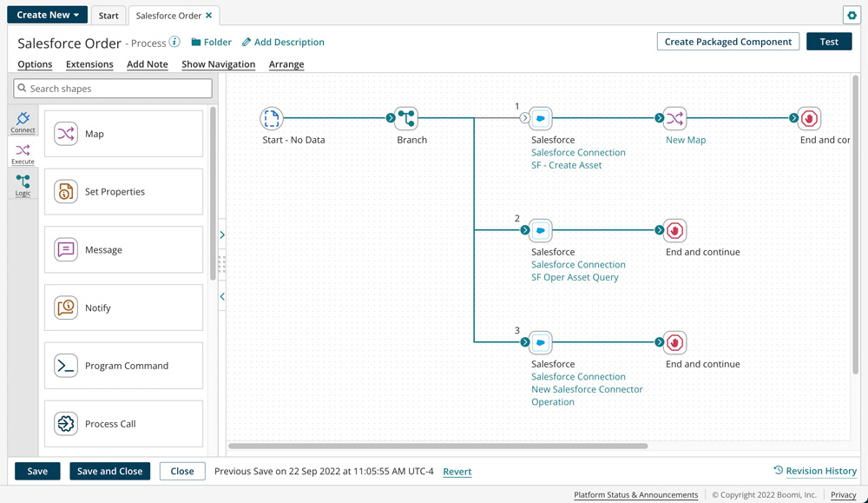The width and height of the screenshot is (868, 503).
Task: Click End and continue stop on branch 3
Action: tap(674, 342)
